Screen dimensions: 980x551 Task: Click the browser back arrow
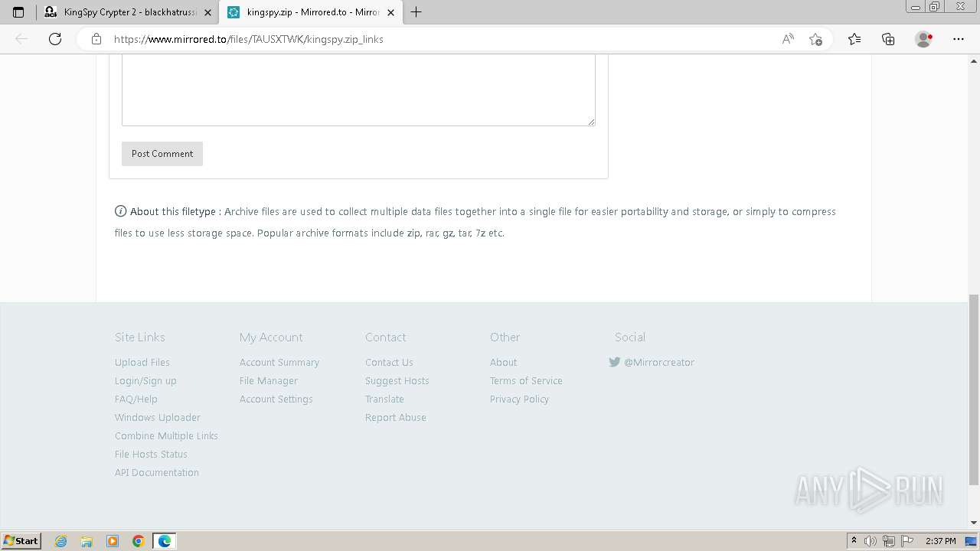(21, 39)
